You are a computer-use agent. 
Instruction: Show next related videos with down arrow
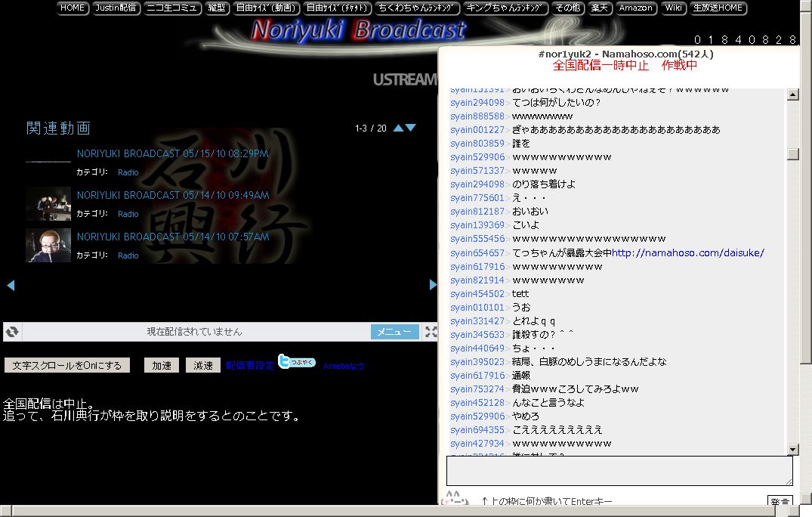[411, 128]
